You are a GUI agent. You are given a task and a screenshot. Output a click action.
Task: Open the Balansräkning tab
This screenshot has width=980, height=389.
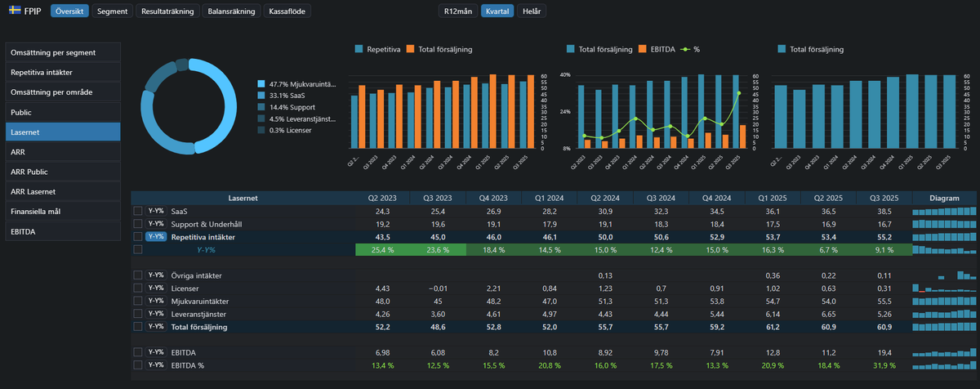coord(231,11)
